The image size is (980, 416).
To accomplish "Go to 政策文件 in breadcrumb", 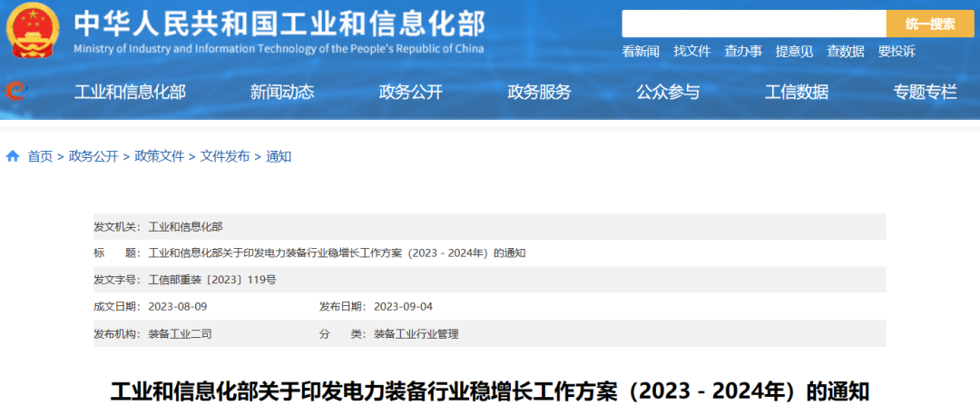I will tap(160, 156).
